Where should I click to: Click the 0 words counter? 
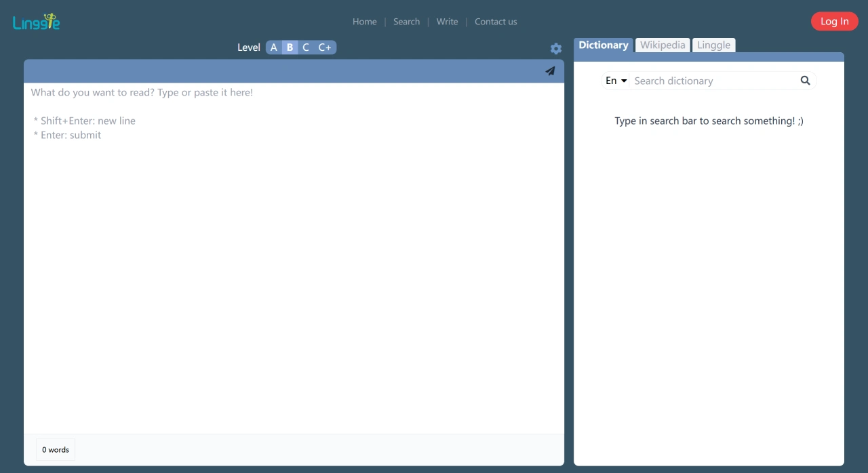click(56, 450)
